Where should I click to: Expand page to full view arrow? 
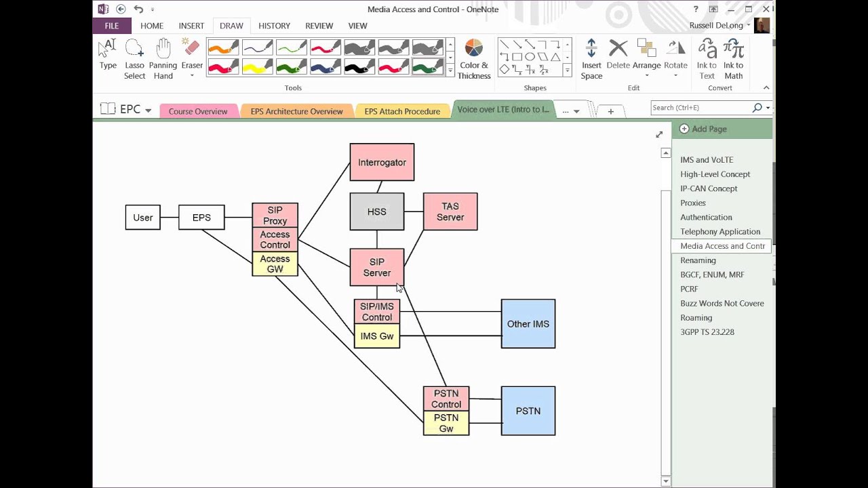(x=659, y=134)
